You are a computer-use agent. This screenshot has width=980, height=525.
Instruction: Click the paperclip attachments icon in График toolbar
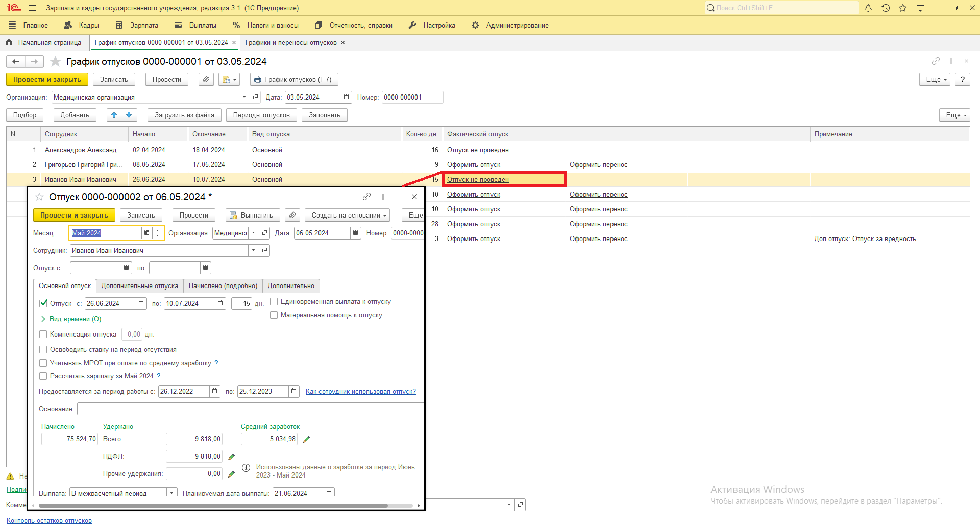pos(206,80)
